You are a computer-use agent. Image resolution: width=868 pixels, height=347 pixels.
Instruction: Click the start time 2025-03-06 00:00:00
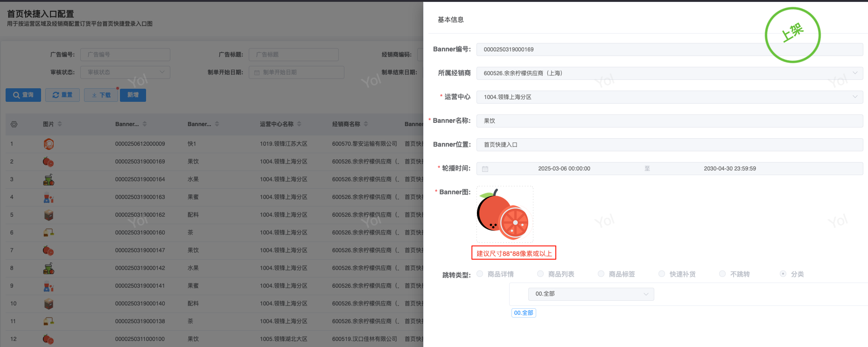pos(564,169)
